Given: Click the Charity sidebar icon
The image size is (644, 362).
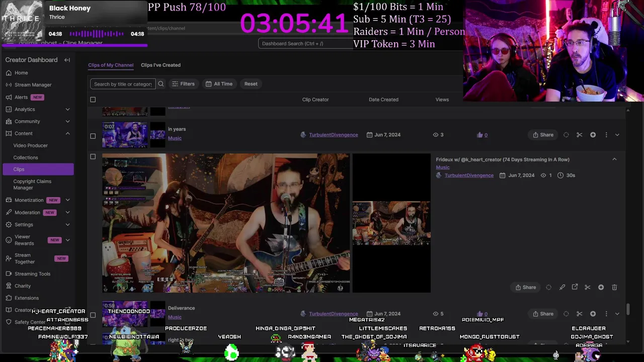Looking at the screenshot, I should 9,286.
